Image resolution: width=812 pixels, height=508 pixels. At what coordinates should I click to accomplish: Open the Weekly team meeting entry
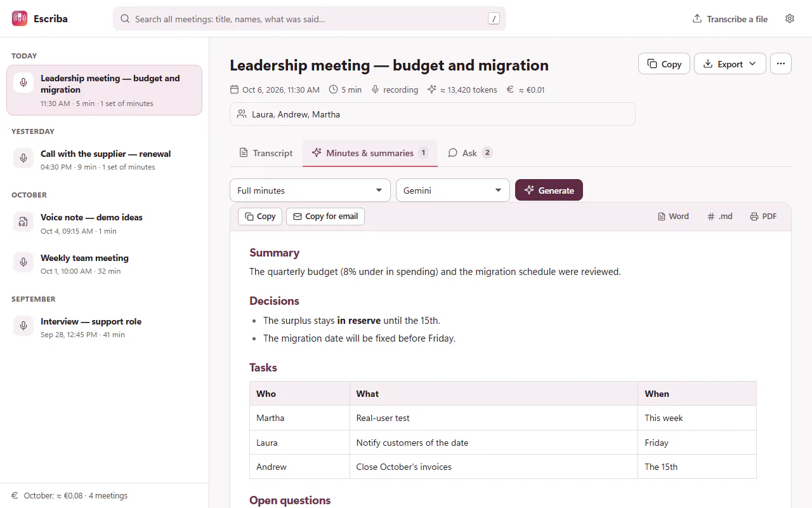click(105, 264)
